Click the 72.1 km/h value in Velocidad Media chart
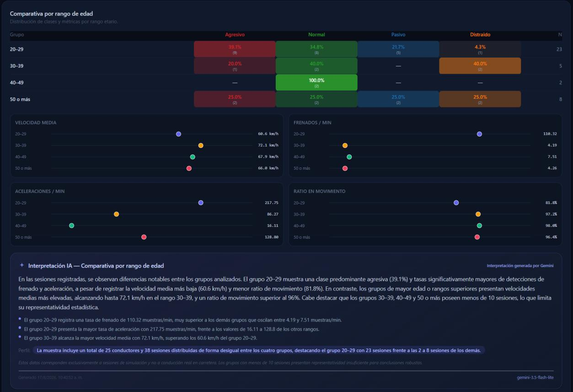 268,145
